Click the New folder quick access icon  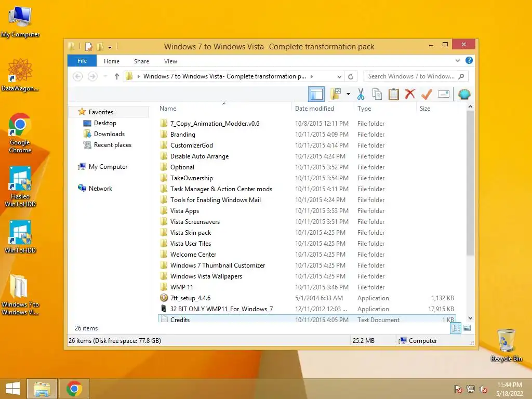coord(100,46)
